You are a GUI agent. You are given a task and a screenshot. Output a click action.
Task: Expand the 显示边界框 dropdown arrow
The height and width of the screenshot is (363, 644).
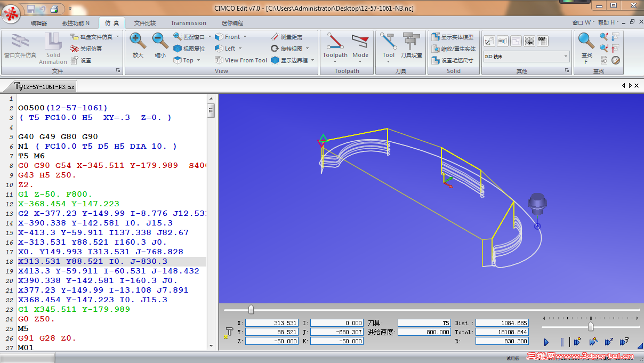click(x=312, y=60)
